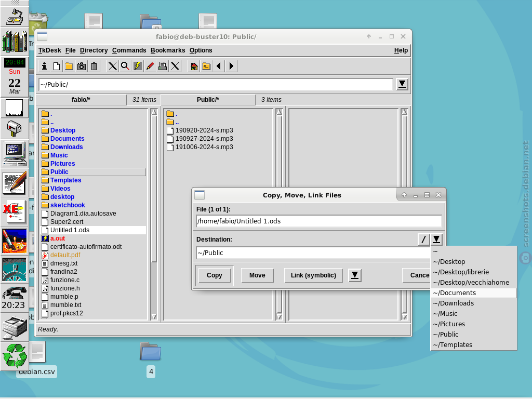The image size is (532, 399).
Task: Open the Options menu
Action: pyautogui.click(x=201, y=50)
